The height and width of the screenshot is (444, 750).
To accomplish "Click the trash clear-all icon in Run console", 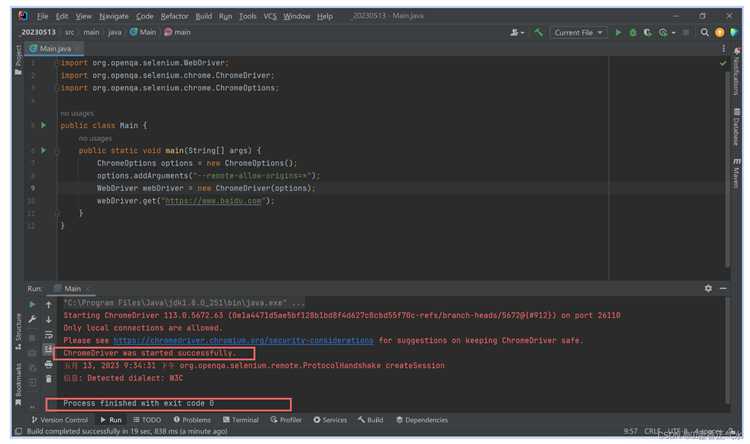I will click(48, 379).
